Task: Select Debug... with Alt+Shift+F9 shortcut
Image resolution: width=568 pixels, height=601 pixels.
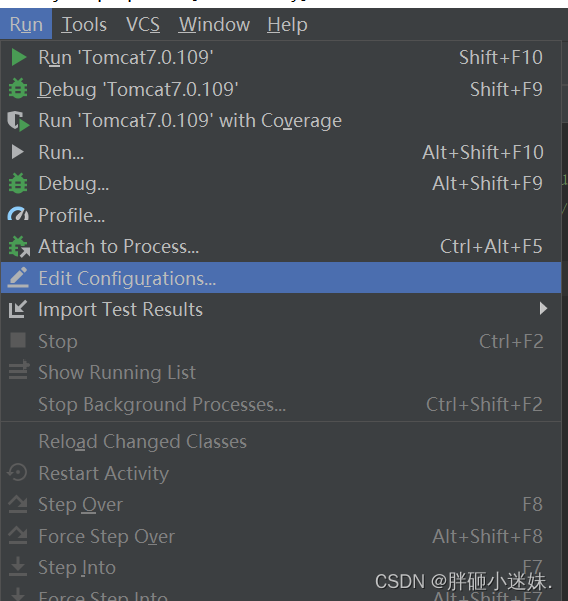Action: [281, 184]
